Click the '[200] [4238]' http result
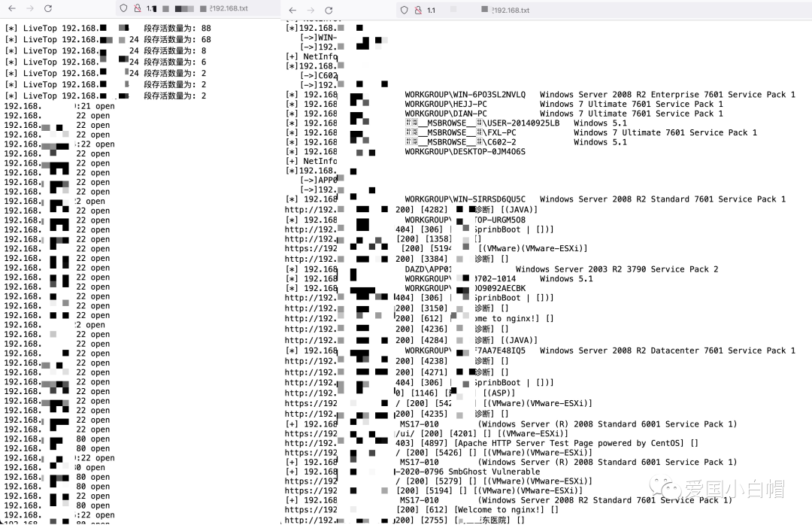Viewport: 812px width, 525px height. pyautogui.click(x=397, y=361)
